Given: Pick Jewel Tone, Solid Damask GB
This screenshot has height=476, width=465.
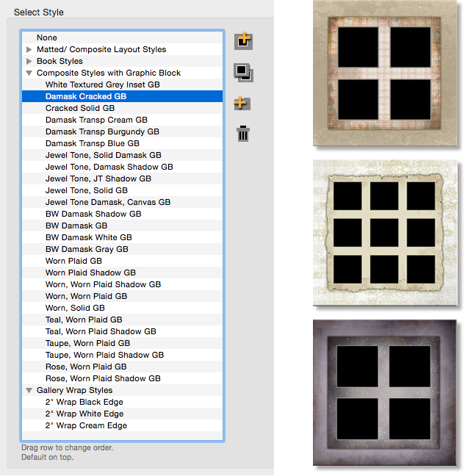Looking at the screenshot, I should click(x=103, y=156).
